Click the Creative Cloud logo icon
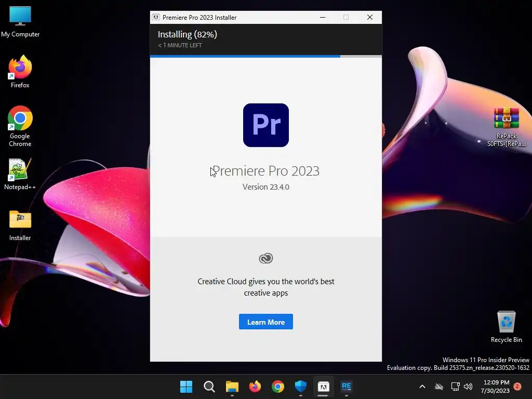Viewport: 532px width, 399px height. point(265,258)
